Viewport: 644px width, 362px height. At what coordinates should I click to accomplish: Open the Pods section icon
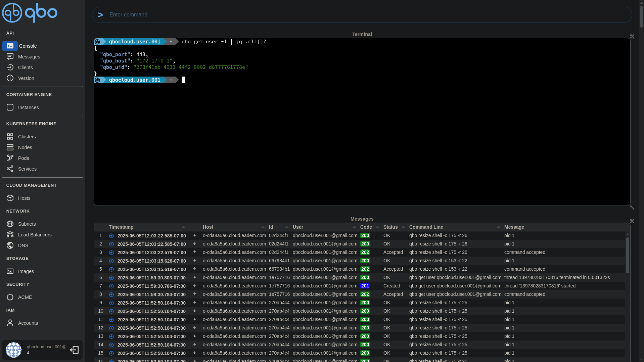(x=10, y=158)
